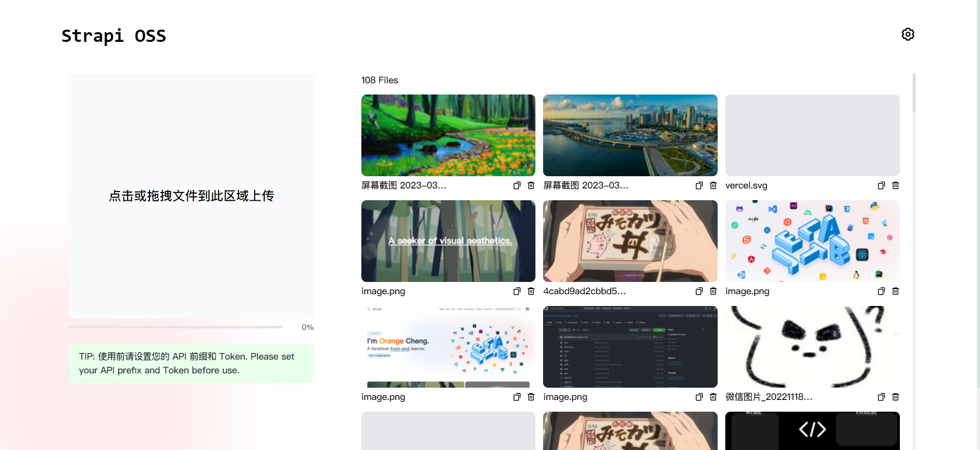Delete the forest stream painting screenshot

531,185
